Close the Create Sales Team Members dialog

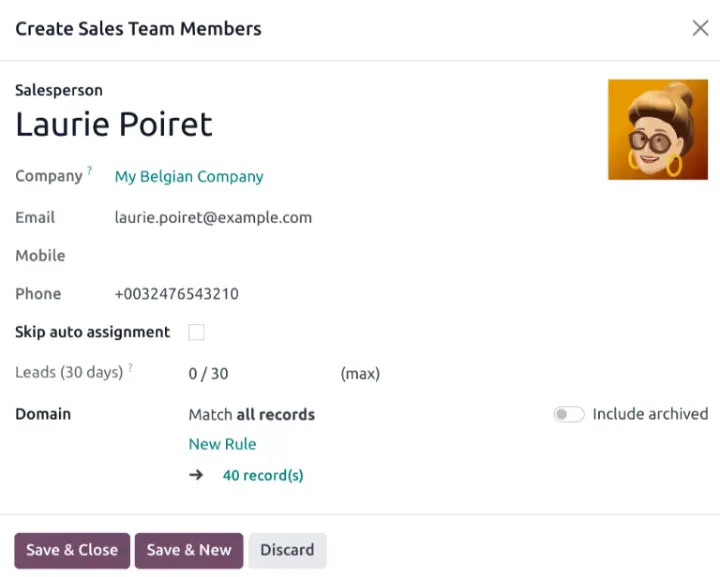pos(700,28)
